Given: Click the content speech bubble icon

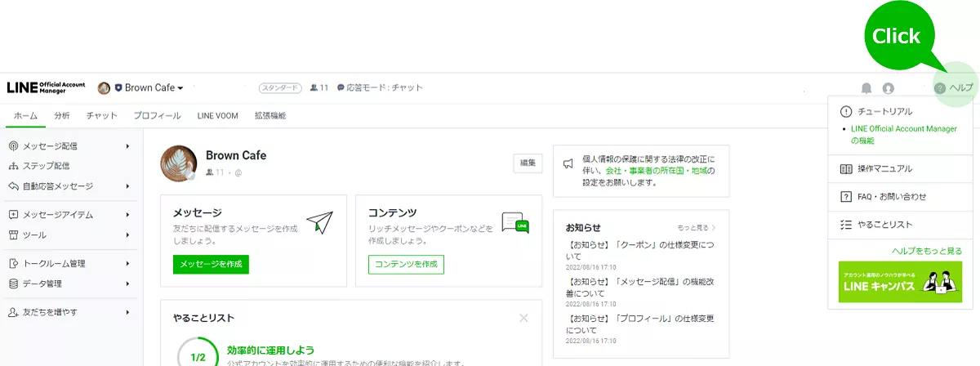Looking at the screenshot, I should point(514,222).
